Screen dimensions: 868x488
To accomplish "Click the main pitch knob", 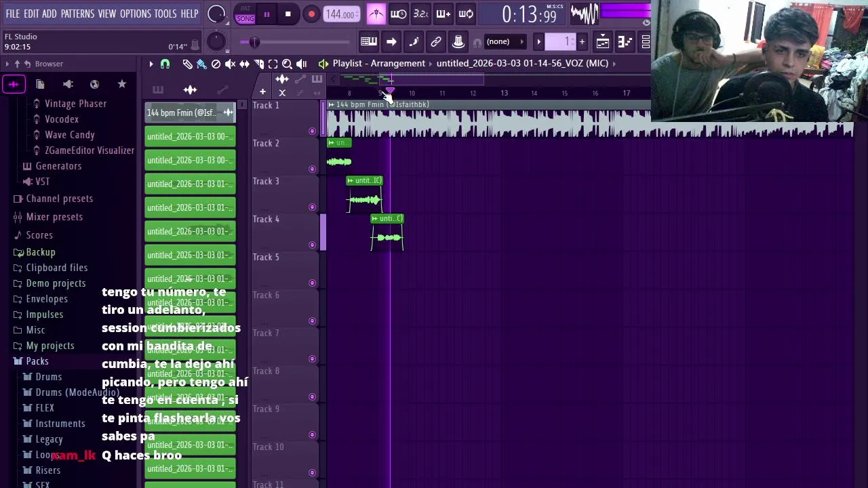I will pos(216,42).
